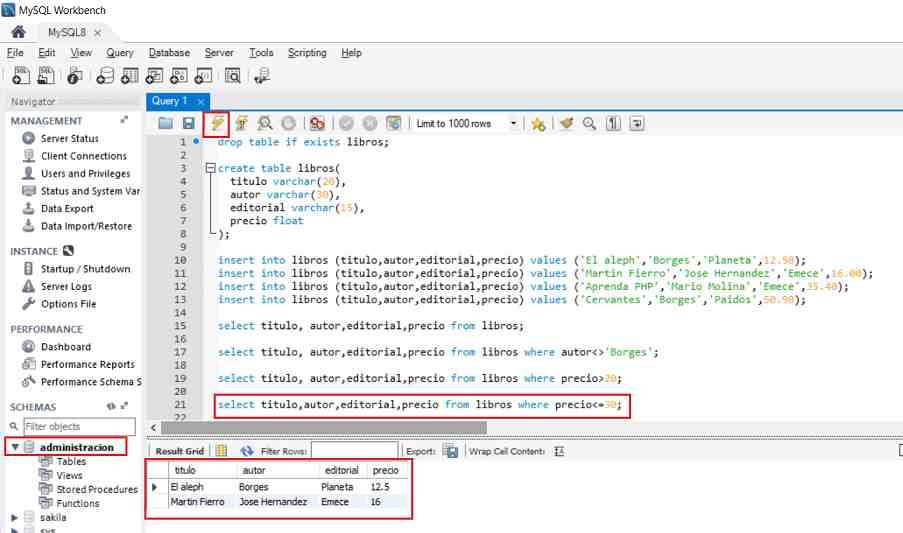Expand the sakila schema node
The image size is (903, 533).
(x=14, y=517)
